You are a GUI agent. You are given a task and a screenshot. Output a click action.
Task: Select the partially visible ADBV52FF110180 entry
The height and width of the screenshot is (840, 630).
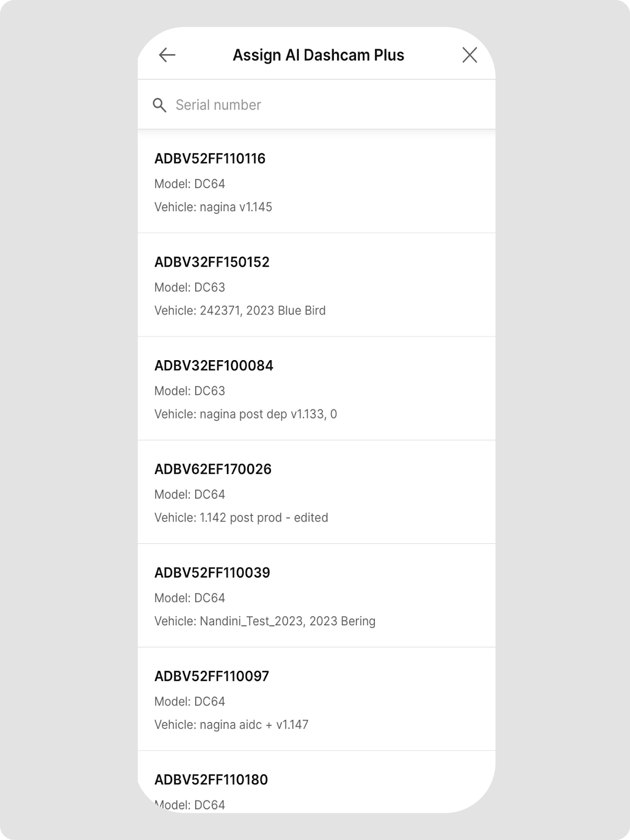pyautogui.click(x=211, y=780)
